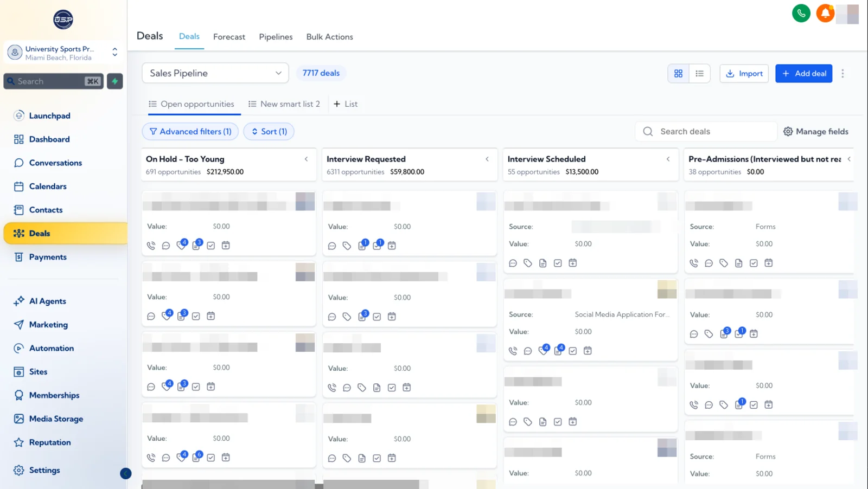Image resolution: width=868 pixels, height=489 pixels.
Task: Switch to the Forecast tab
Action: tap(229, 37)
